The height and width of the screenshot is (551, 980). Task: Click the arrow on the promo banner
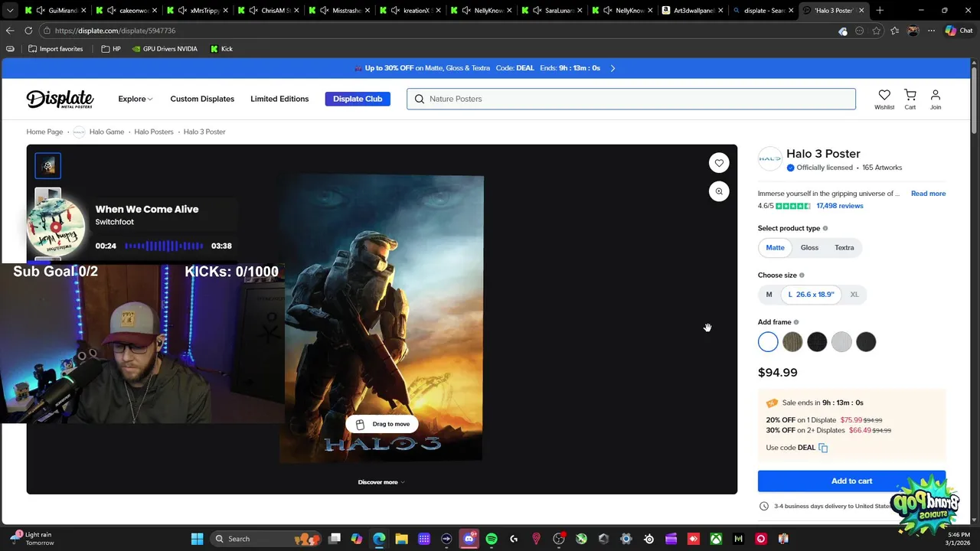coord(612,68)
